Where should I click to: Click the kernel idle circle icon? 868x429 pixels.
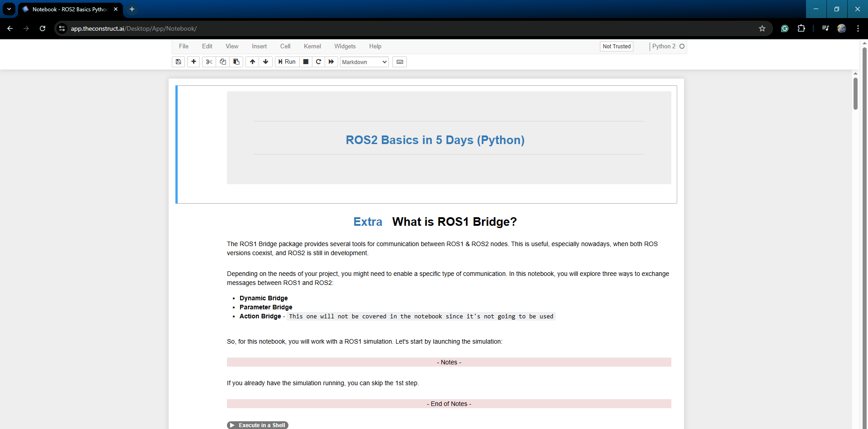682,46
